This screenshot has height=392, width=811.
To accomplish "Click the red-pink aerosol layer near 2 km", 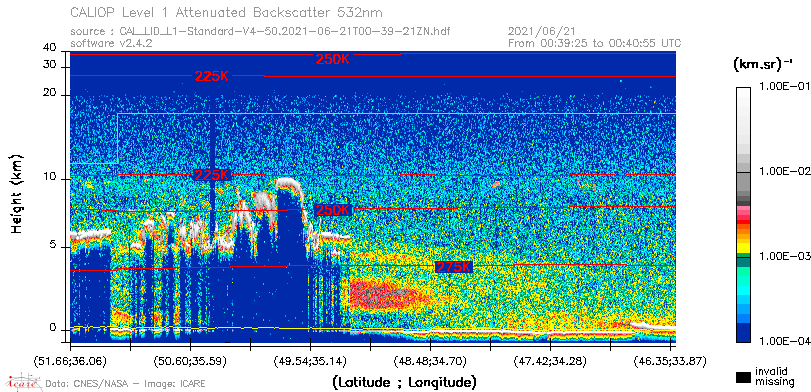I will [x=385, y=295].
